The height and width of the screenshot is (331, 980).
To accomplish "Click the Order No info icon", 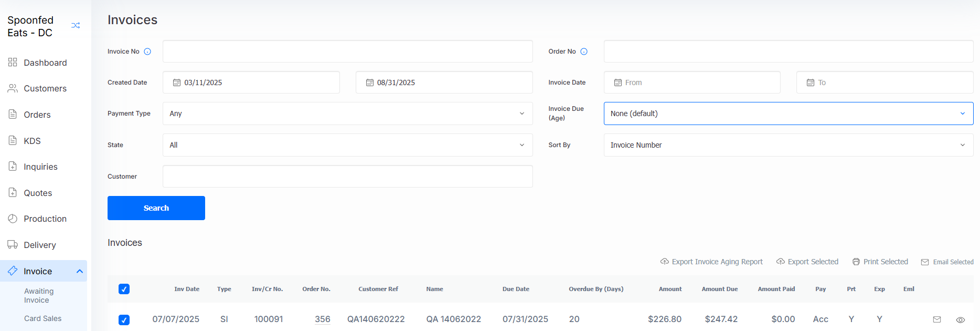I will click(584, 51).
